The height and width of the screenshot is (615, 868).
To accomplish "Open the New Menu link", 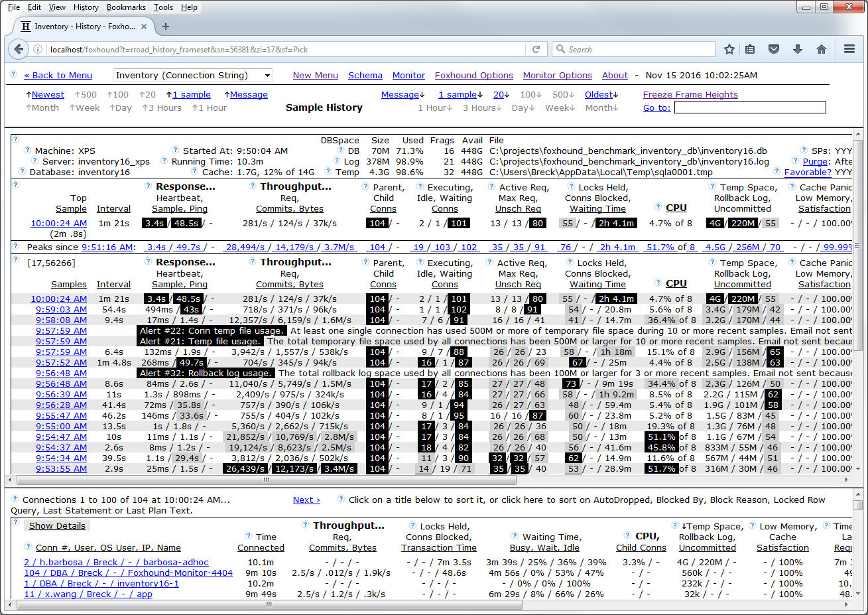I will pyautogui.click(x=316, y=76).
